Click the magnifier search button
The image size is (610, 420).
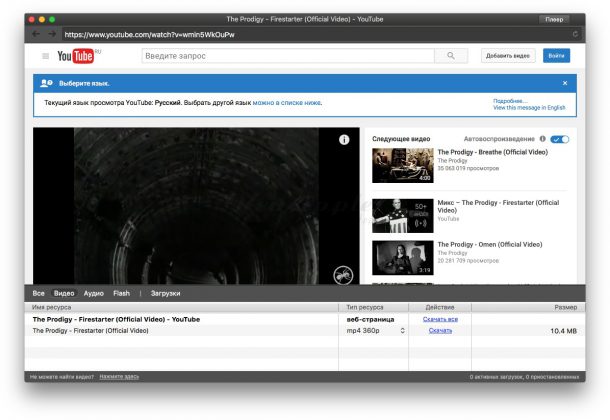point(450,56)
